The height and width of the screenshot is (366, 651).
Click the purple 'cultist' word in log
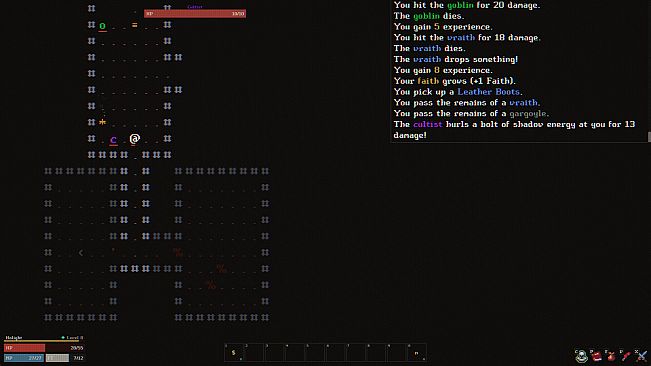[428, 124]
